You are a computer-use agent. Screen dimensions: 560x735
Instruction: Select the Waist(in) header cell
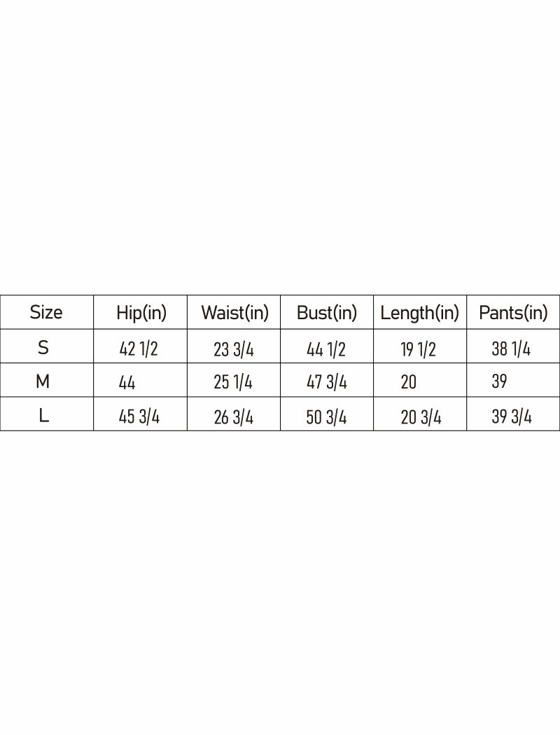pyautogui.click(x=234, y=313)
